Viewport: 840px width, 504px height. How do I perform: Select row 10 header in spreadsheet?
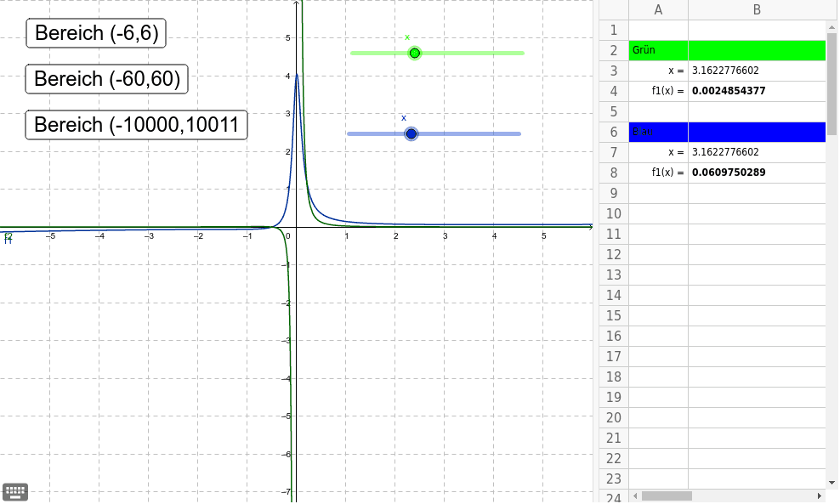pos(614,213)
